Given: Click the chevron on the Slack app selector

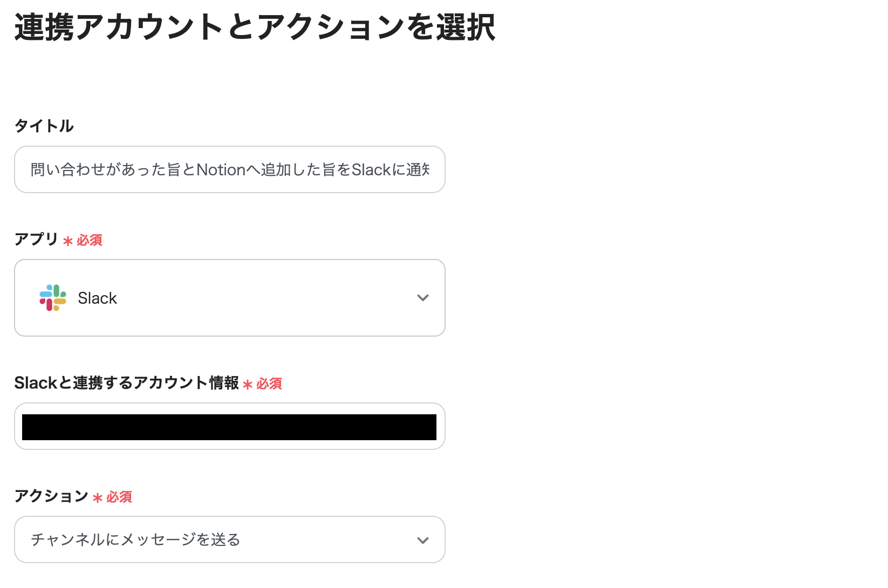Looking at the screenshot, I should click(x=423, y=297).
